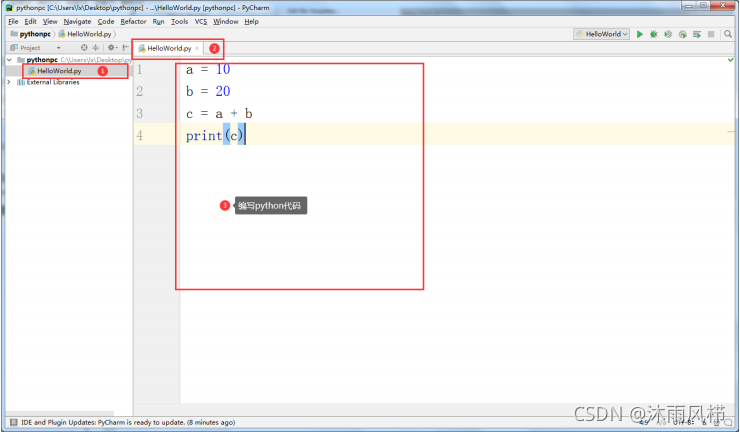Open the Help menu
Image resolution: width=740 pixels, height=432 pixels.
click(252, 21)
